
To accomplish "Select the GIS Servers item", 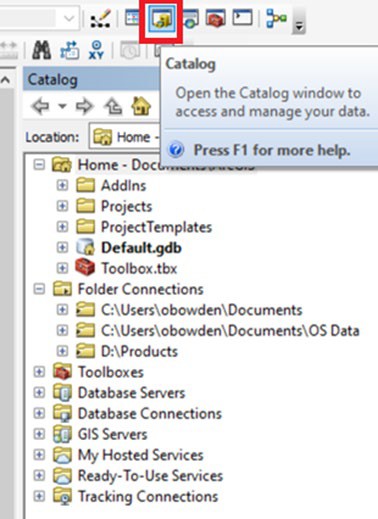I will (112, 434).
